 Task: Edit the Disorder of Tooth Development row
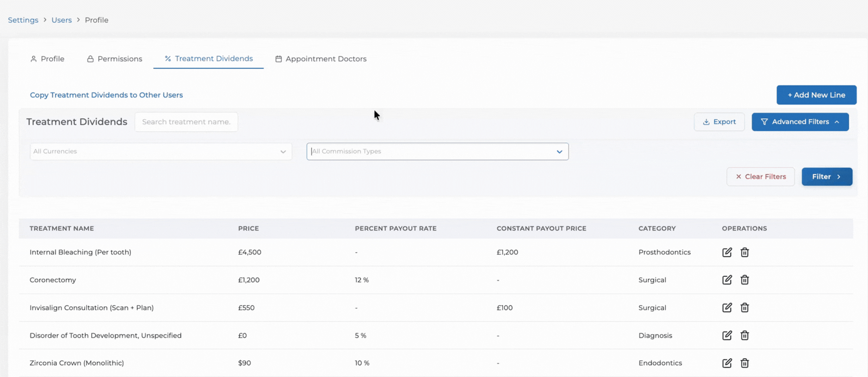coord(727,335)
